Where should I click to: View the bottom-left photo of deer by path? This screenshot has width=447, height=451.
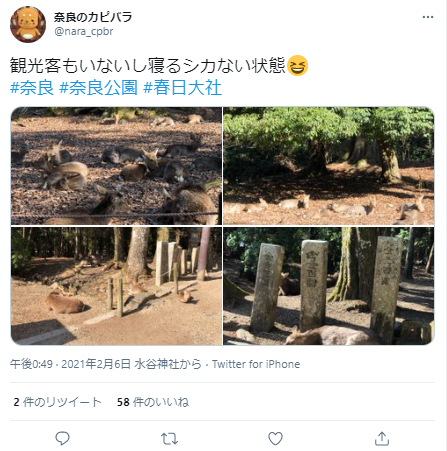click(116, 286)
